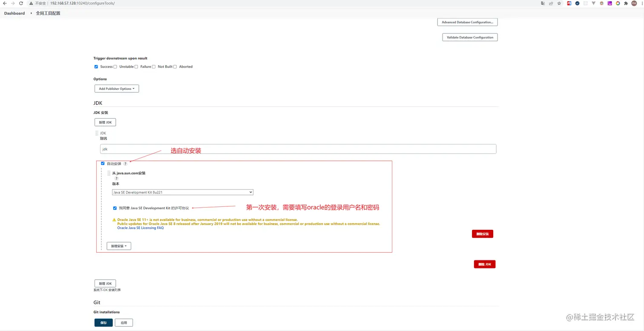
Task: Go to Dashboard breadcrumb
Action: pos(14,13)
